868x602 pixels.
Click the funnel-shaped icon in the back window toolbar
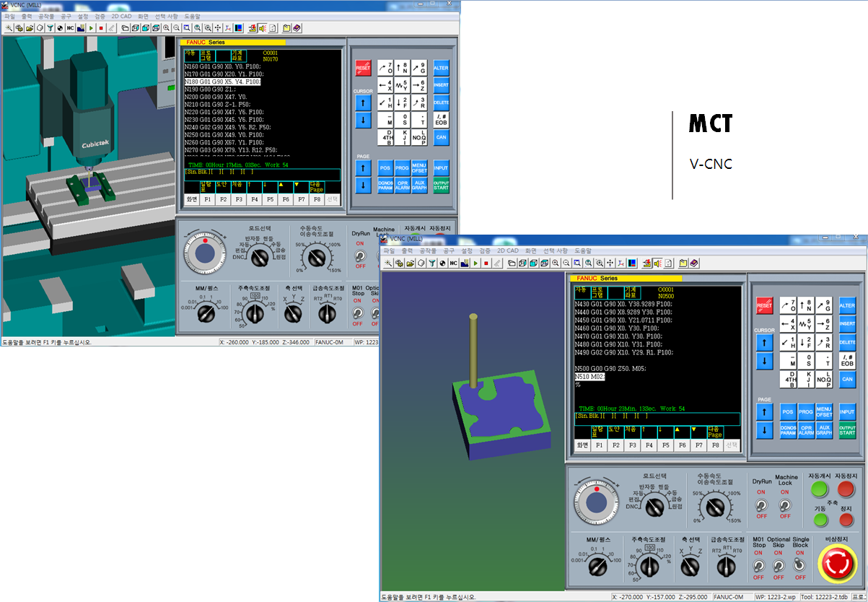(x=50, y=28)
